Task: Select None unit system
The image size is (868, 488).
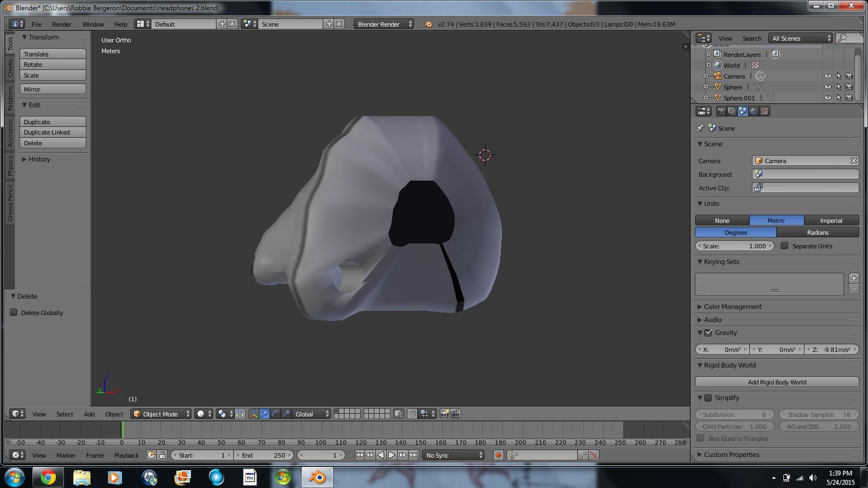Action: (722, 220)
